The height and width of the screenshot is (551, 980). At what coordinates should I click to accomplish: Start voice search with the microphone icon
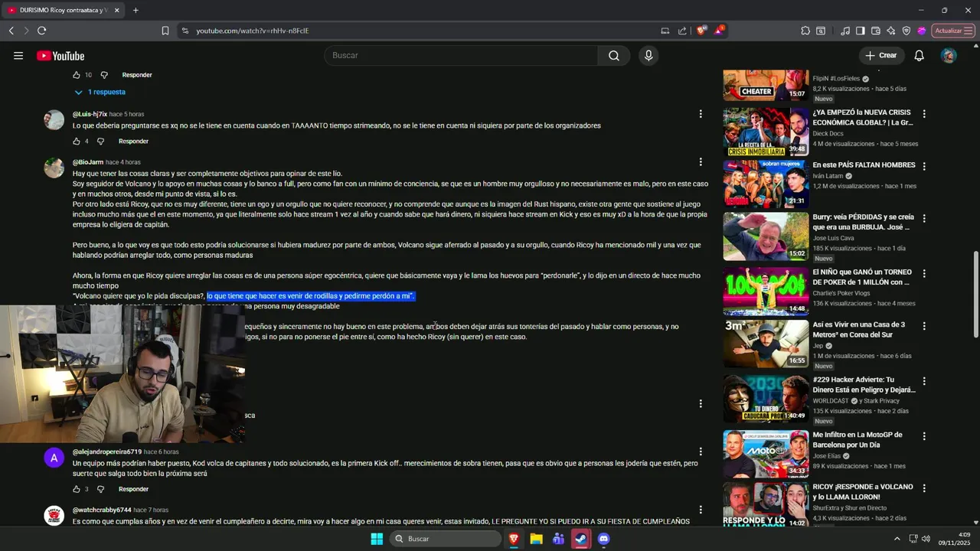click(x=648, y=55)
